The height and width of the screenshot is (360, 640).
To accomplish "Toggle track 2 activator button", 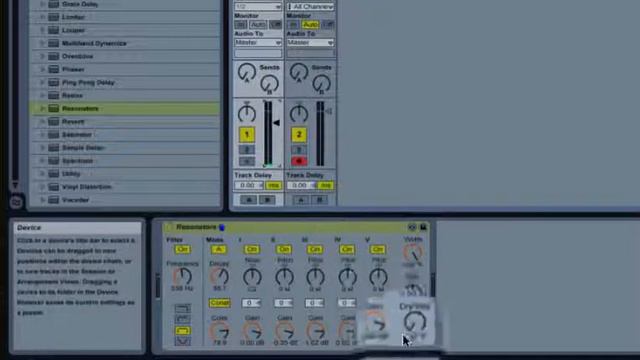I will pyautogui.click(x=299, y=135).
